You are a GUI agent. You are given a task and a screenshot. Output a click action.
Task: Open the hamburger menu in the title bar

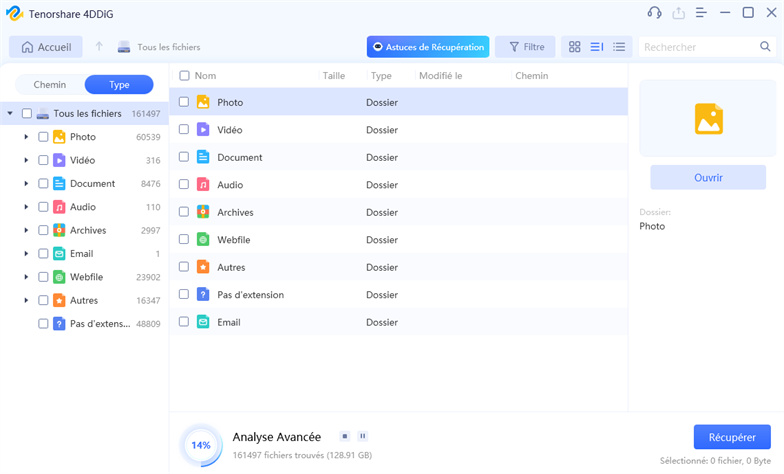click(x=701, y=13)
